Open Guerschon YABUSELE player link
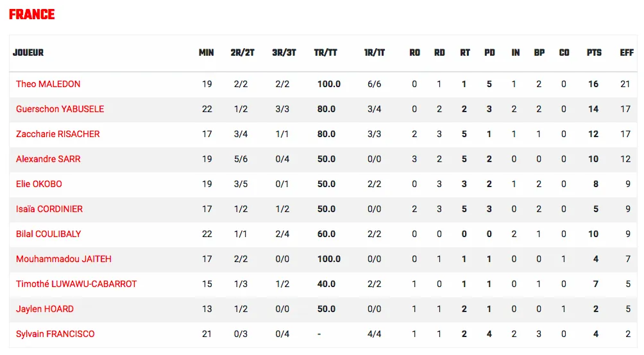The height and width of the screenshot is (355, 644). 60,109
